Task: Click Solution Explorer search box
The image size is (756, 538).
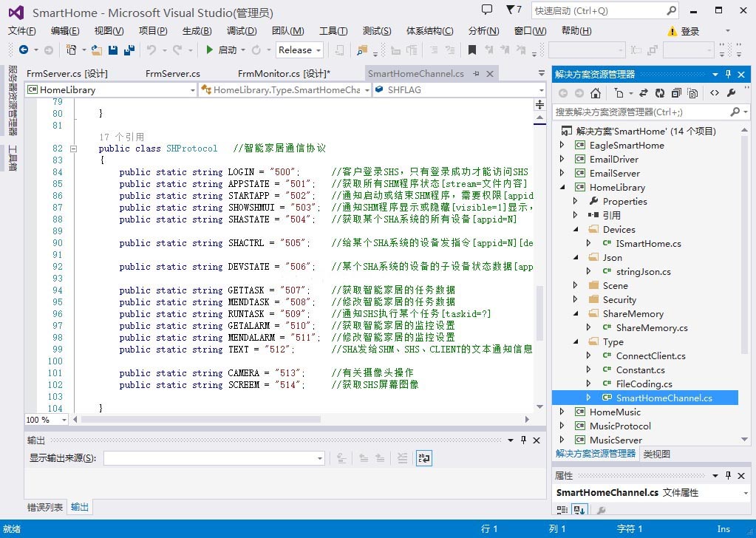Action: pyautogui.click(x=641, y=112)
